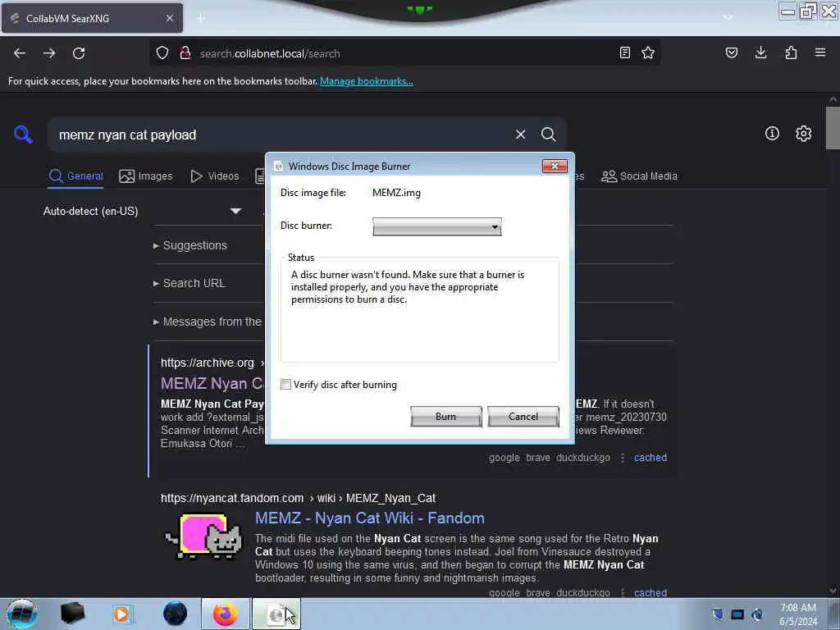840x630 pixels.
Task: Clear the search query with X
Action: coord(520,135)
